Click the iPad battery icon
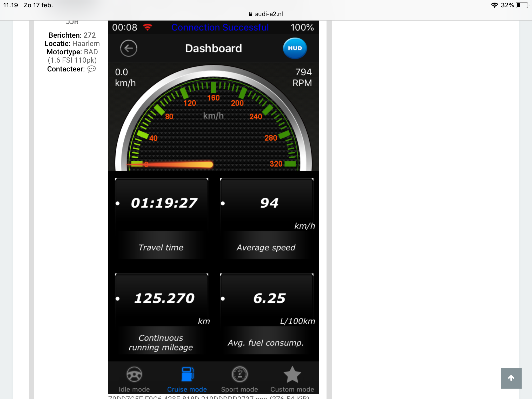 click(522, 5)
